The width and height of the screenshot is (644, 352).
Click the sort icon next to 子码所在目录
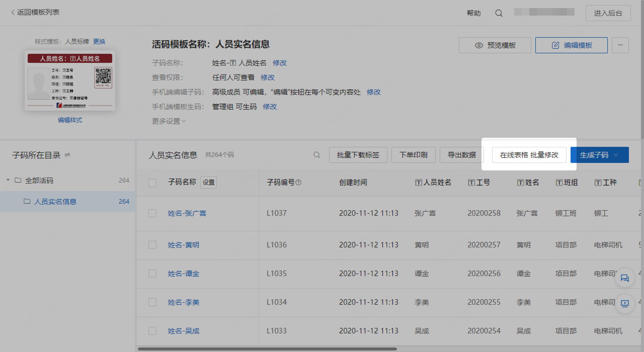click(67, 155)
